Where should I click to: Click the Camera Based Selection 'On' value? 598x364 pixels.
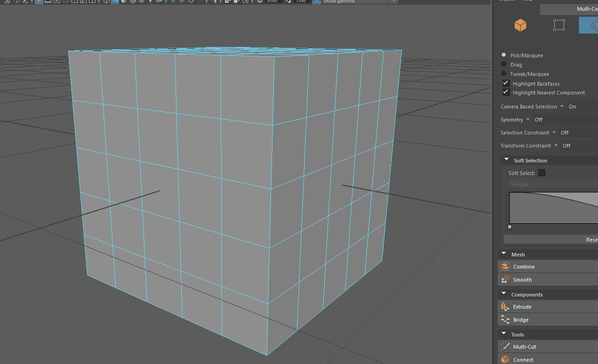click(572, 107)
